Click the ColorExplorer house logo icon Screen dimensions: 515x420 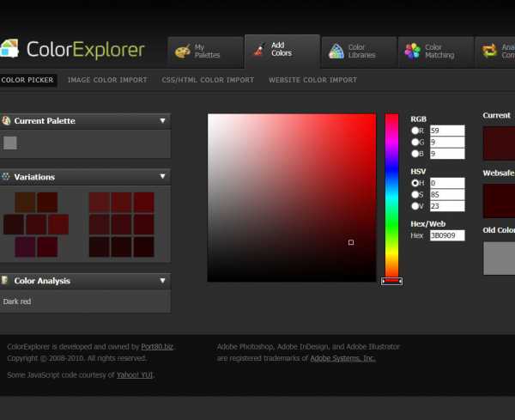click(x=9, y=49)
